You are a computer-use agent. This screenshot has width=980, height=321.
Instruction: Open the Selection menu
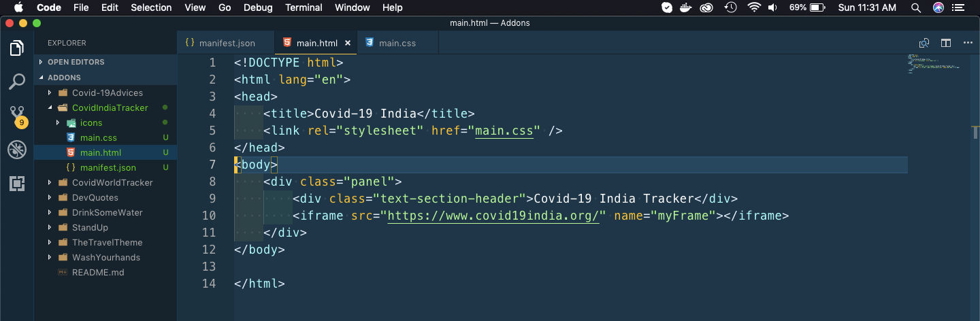click(x=151, y=7)
